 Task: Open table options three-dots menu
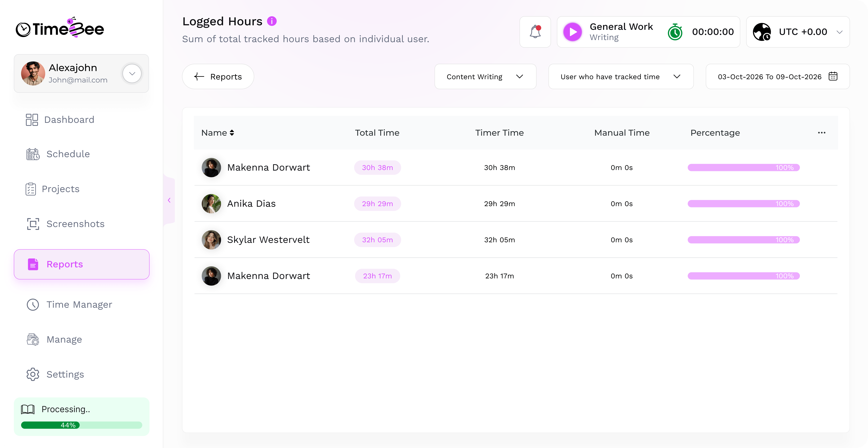tap(821, 133)
